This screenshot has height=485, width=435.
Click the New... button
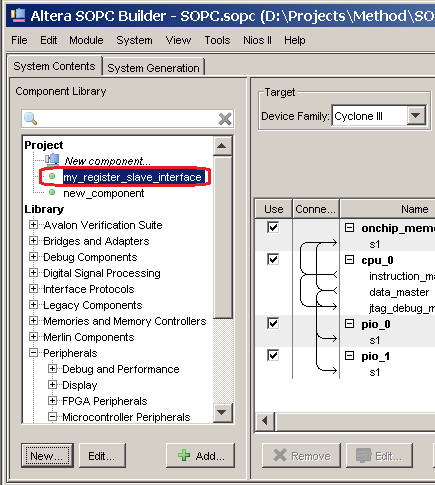click(x=47, y=455)
